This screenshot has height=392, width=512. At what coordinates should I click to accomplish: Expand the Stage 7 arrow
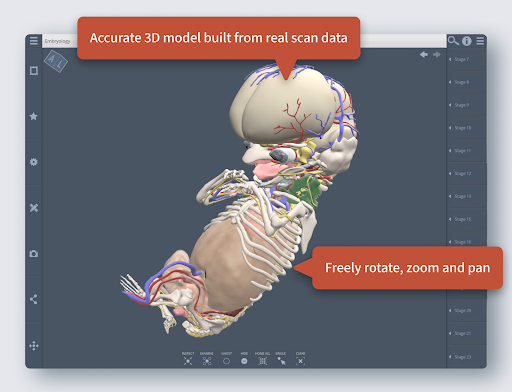[450, 59]
